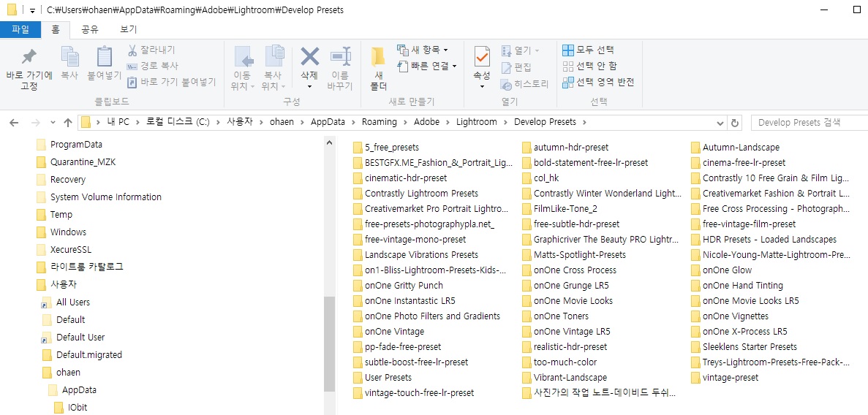Click the History (히스토리) ribbon item
The width and height of the screenshot is (868, 415).
(524, 84)
